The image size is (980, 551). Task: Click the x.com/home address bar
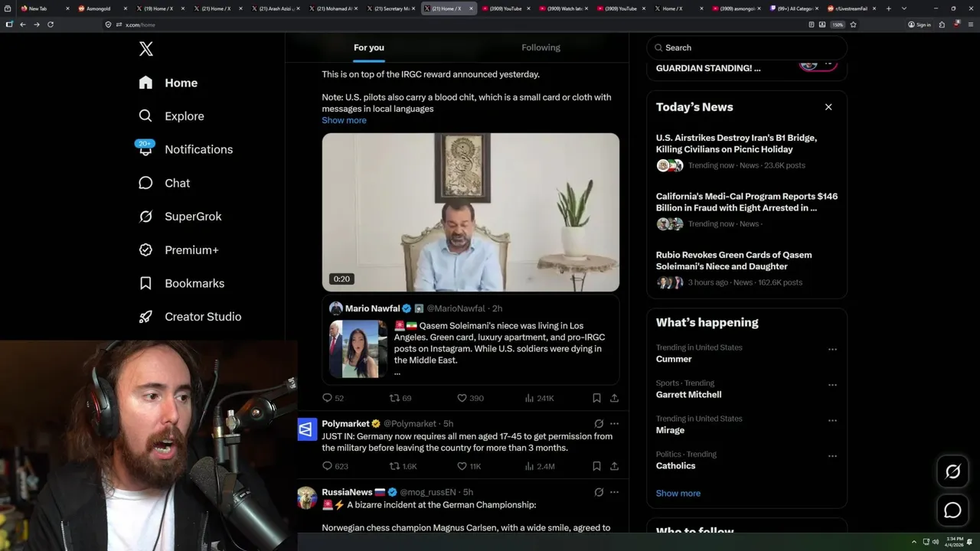452,24
